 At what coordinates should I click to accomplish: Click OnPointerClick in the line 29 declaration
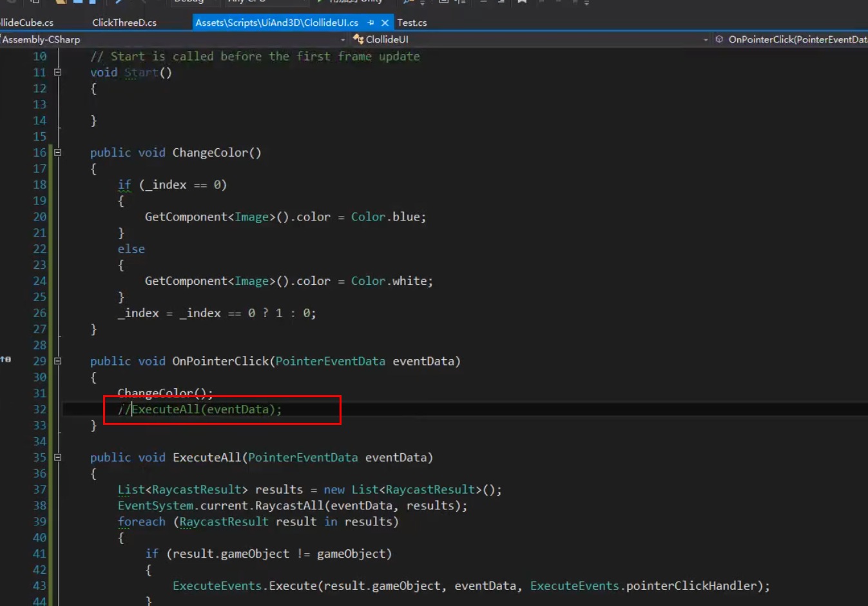220,361
